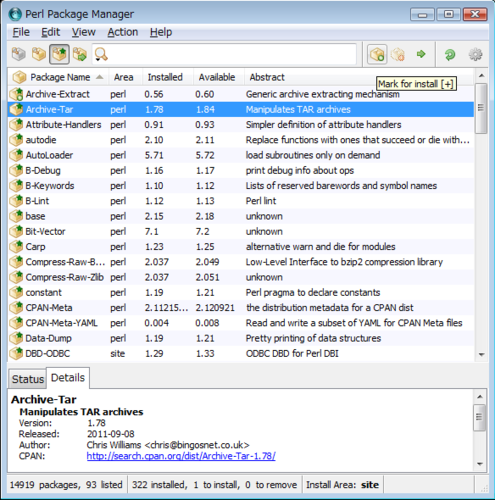Click the package icon of Data-Dump row
Viewport: 495px width, 500px height.
(16, 338)
